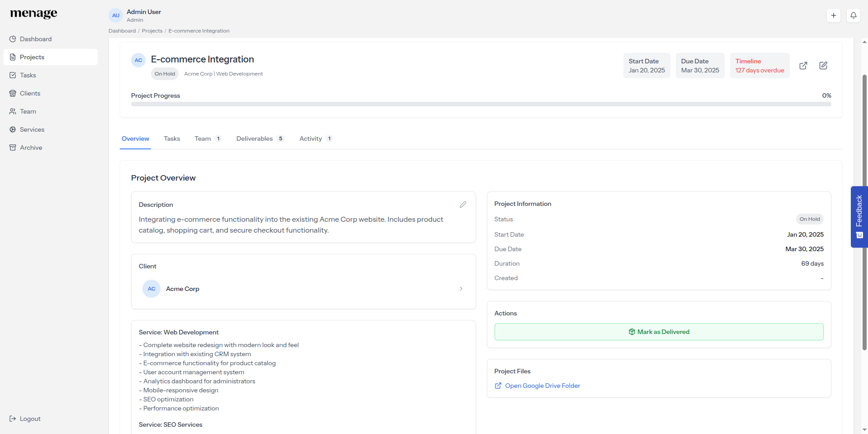The height and width of the screenshot is (434, 868).
Task: Expand the Acme Corp client details
Action: pyautogui.click(x=461, y=289)
